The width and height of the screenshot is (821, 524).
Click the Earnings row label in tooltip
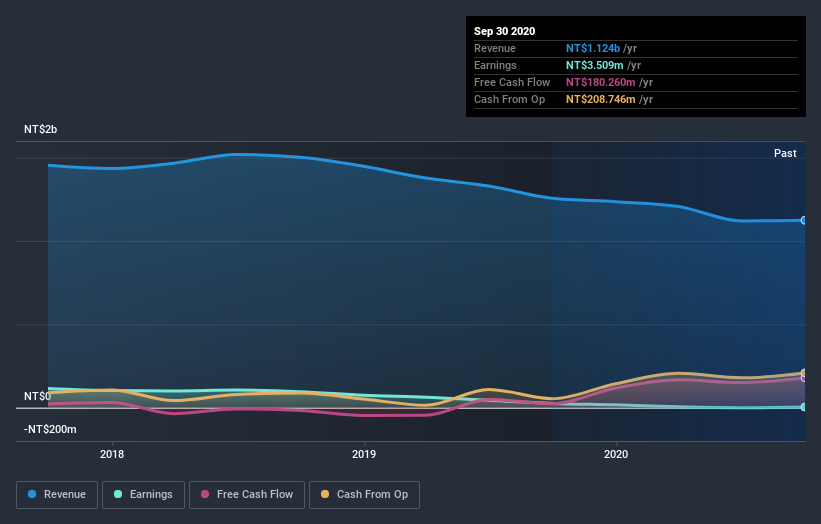click(495, 65)
